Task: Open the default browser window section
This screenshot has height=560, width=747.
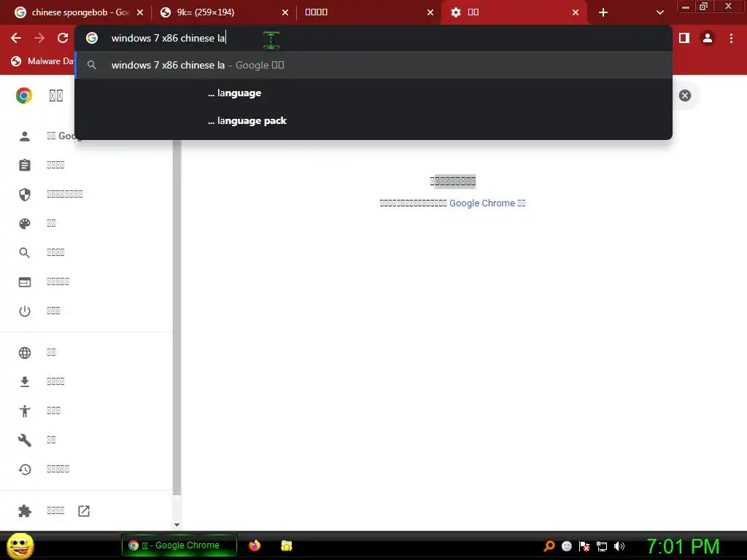Action: 25,282
